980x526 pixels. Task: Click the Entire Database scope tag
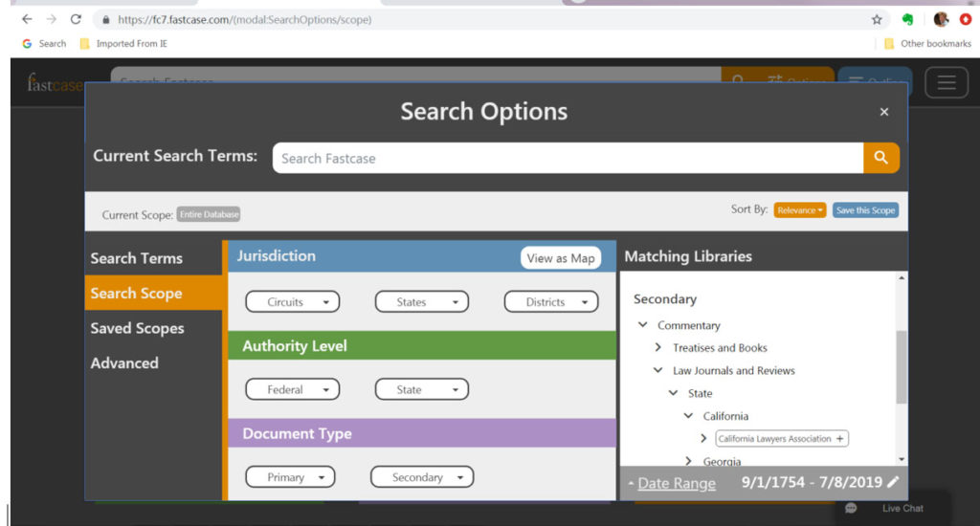pyautogui.click(x=209, y=214)
